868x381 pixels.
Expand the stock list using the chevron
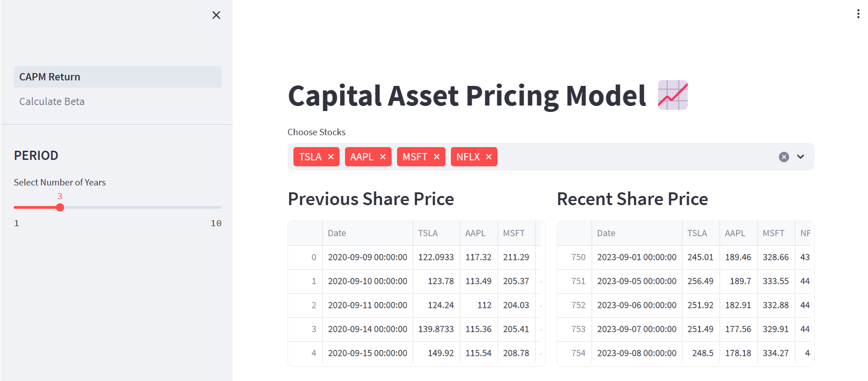(x=800, y=157)
